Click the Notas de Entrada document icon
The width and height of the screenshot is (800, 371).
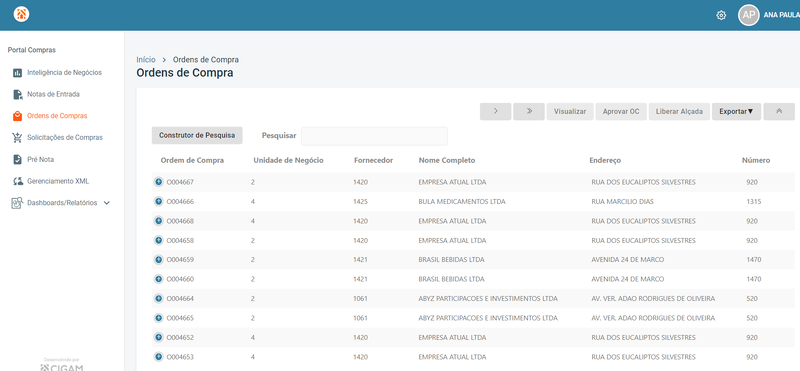(17, 94)
